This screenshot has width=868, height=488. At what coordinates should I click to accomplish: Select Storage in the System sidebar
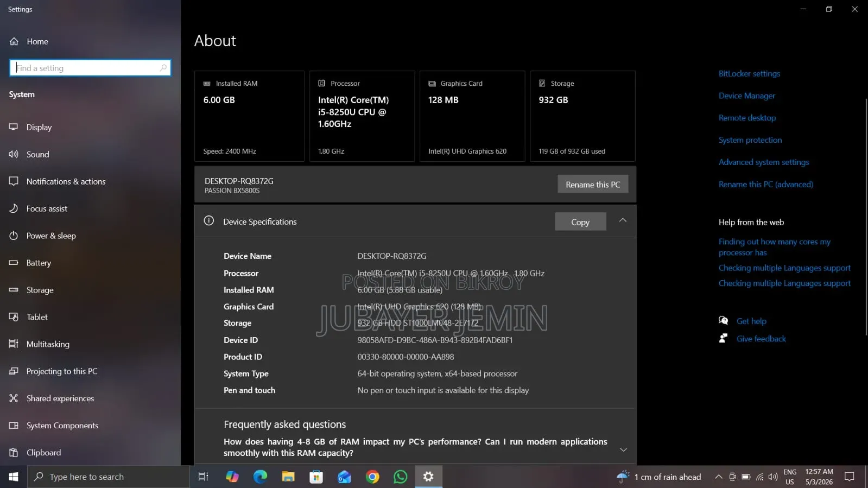tap(40, 290)
